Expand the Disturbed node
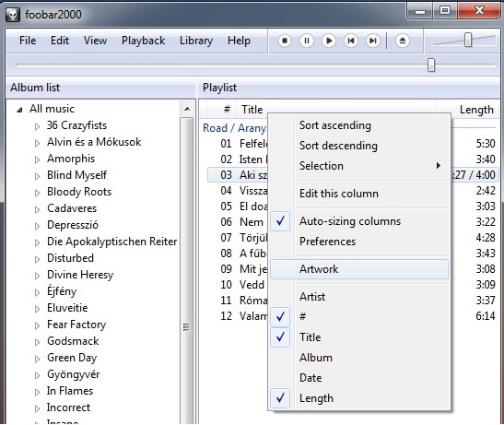Viewport: 504px width, 425px height. [37, 259]
